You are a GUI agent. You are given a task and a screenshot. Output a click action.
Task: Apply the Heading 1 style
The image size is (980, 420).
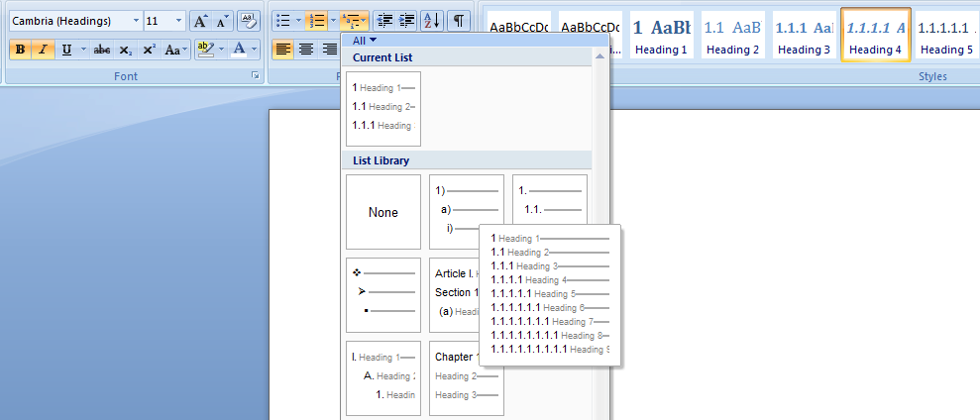coord(659,38)
